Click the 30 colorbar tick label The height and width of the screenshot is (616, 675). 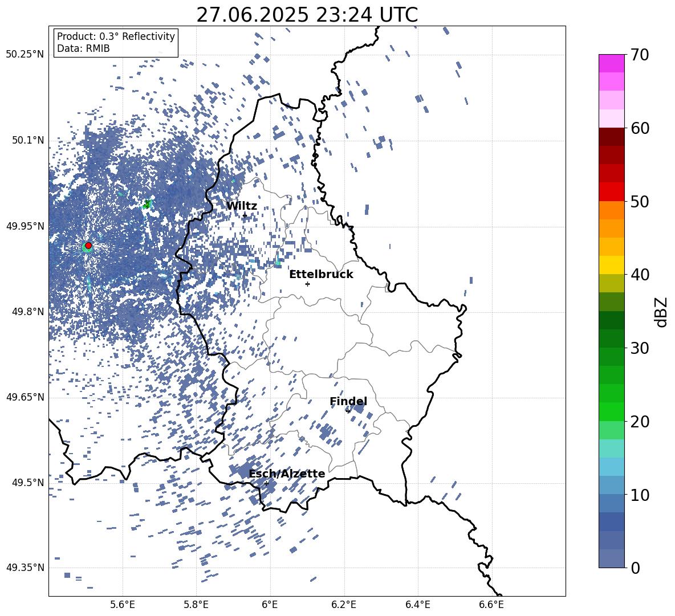coord(640,348)
